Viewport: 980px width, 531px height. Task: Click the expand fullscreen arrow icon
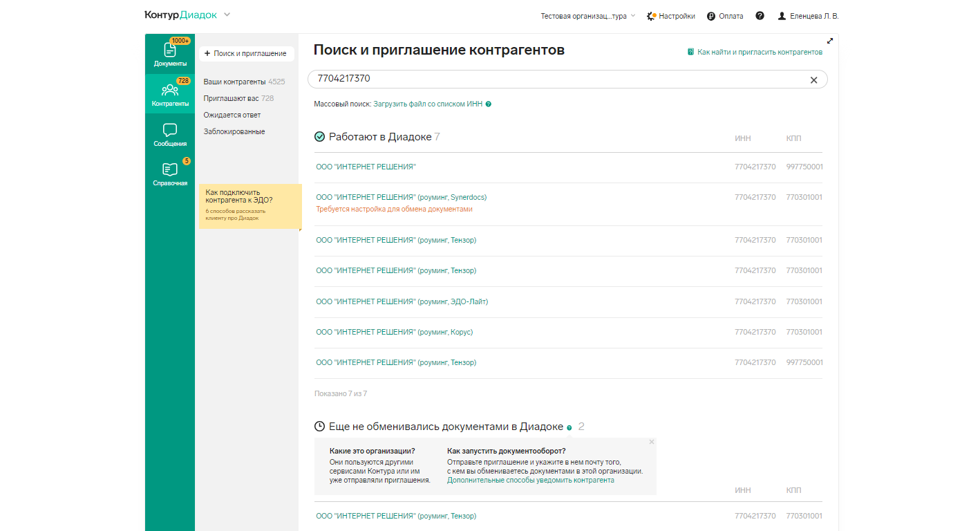pos(830,41)
